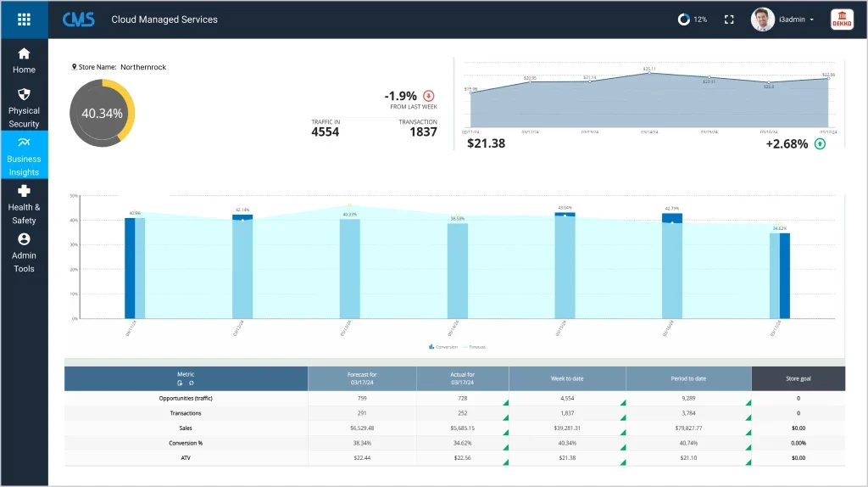Expand the i3admin user dropdown

[812, 20]
